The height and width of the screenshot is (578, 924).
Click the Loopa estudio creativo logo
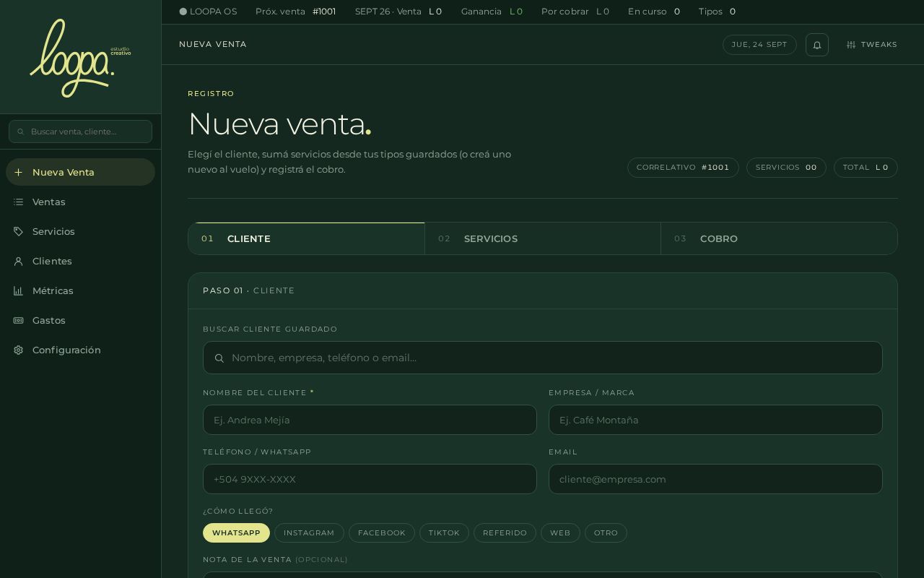[x=80, y=58]
